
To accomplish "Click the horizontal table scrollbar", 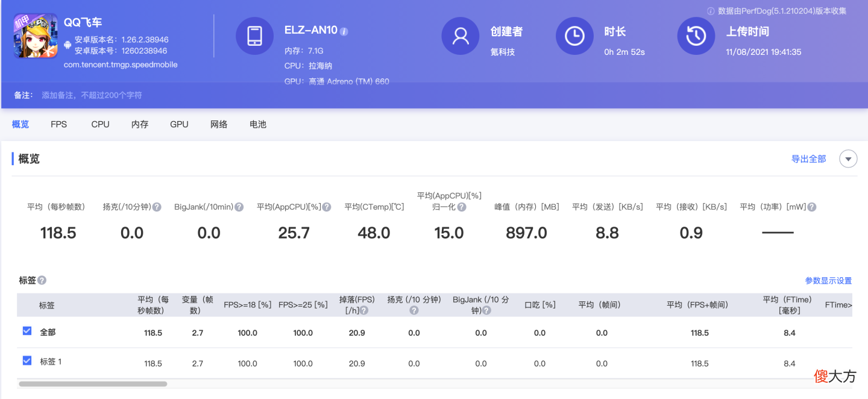I will click(93, 383).
